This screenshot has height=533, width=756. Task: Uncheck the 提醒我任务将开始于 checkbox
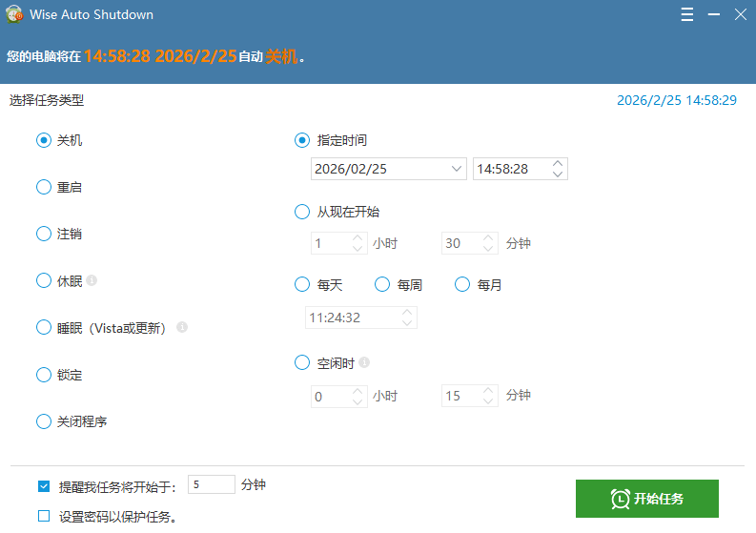44,486
